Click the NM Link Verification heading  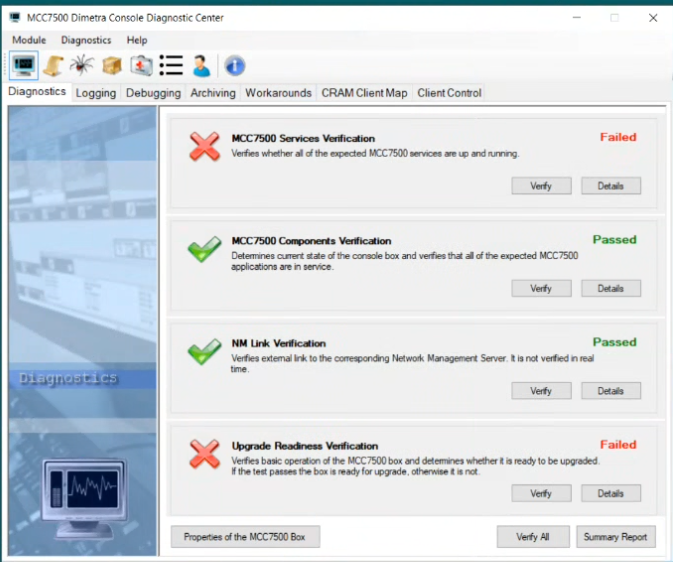279,343
